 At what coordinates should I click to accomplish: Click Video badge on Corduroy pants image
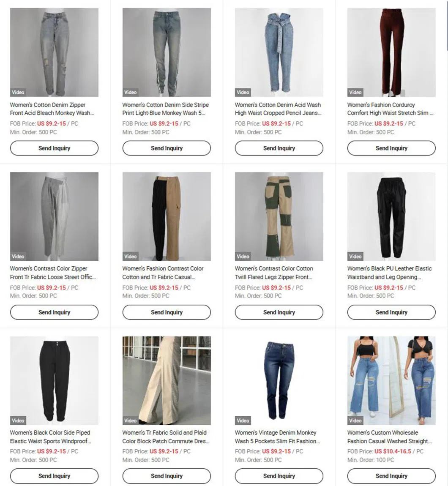(x=355, y=93)
